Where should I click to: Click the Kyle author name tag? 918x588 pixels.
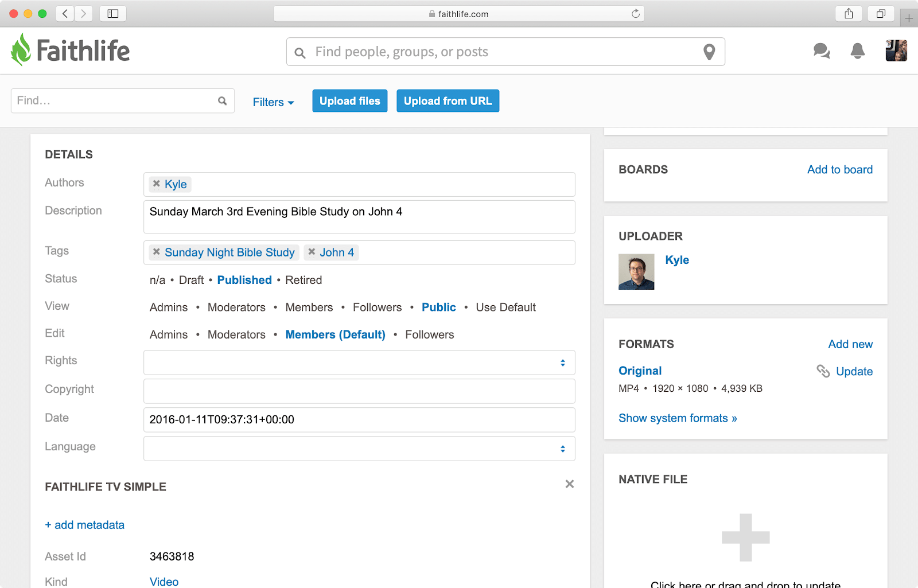tap(176, 184)
